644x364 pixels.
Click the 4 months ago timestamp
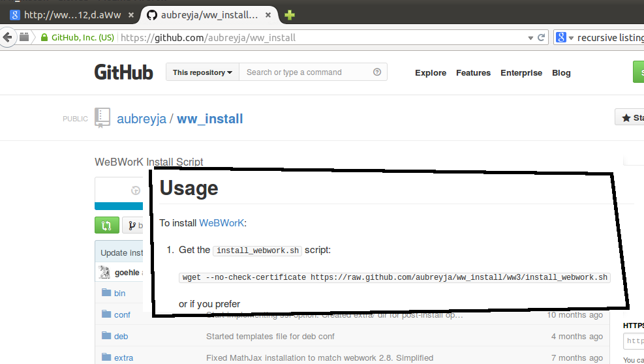577,336
